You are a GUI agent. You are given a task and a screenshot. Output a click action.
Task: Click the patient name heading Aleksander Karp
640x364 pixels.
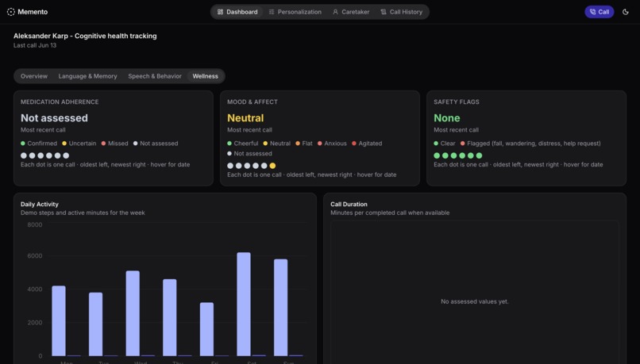point(85,36)
